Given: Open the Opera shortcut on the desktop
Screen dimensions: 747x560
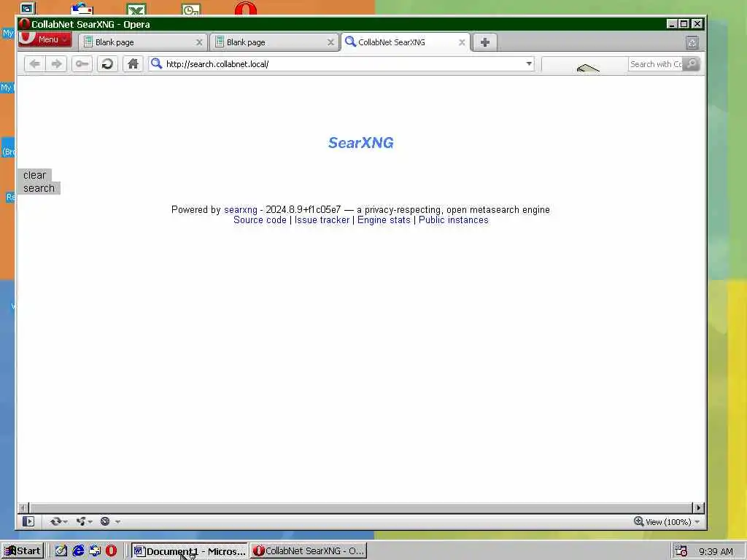Looking at the screenshot, I should (245, 9).
